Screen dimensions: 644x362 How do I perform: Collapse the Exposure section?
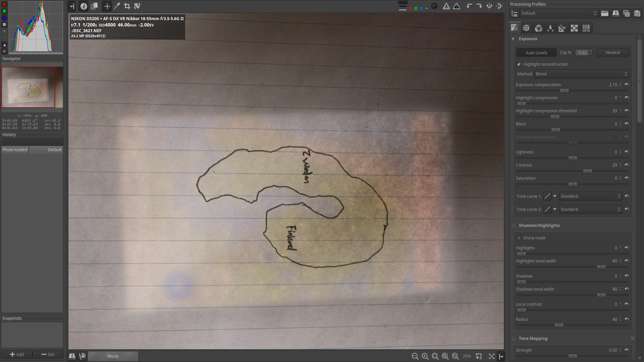(x=513, y=39)
